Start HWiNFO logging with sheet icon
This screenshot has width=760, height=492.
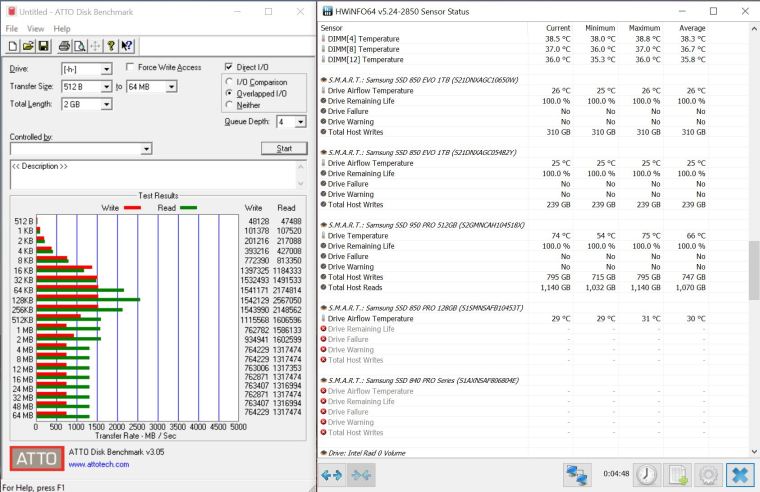678,475
